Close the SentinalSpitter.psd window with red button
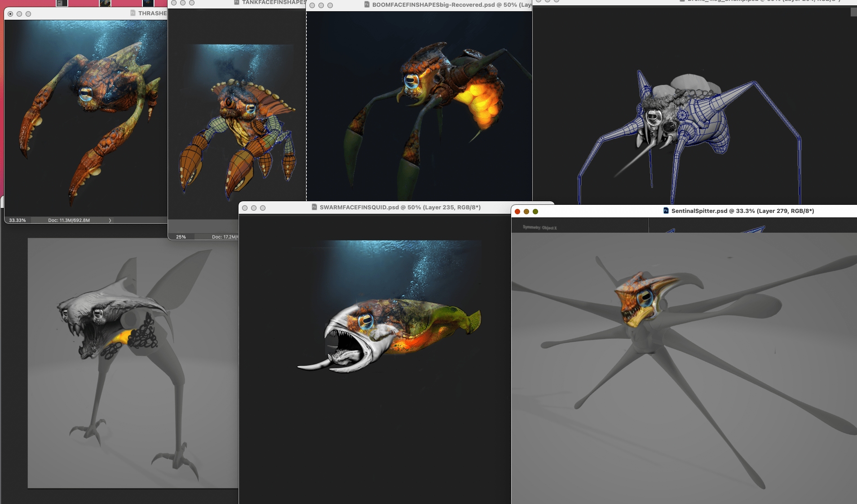Viewport: 857px width, 504px height. click(517, 212)
